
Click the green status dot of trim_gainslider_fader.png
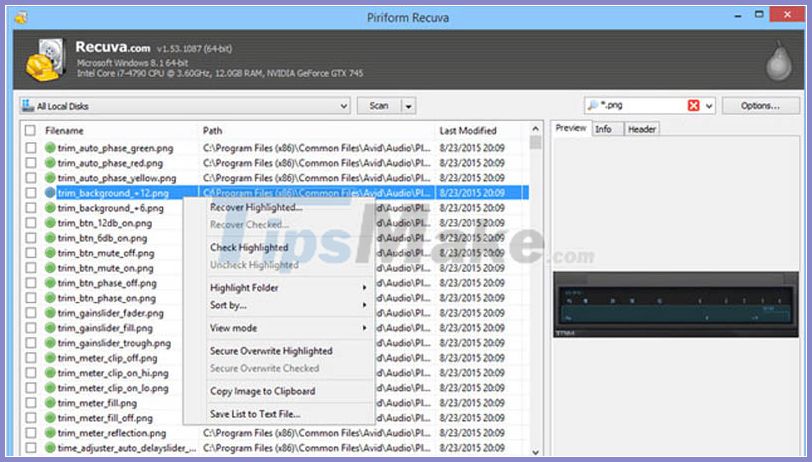click(x=50, y=313)
